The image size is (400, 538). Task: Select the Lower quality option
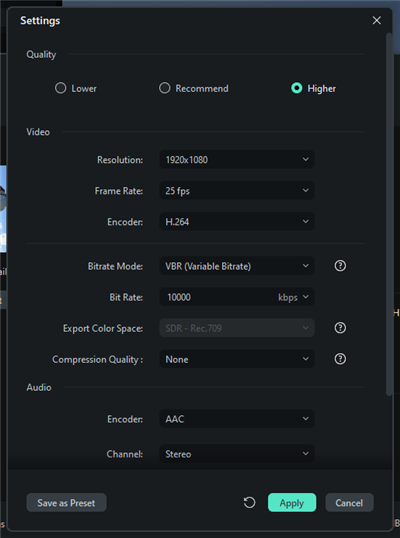pos(76,88)
